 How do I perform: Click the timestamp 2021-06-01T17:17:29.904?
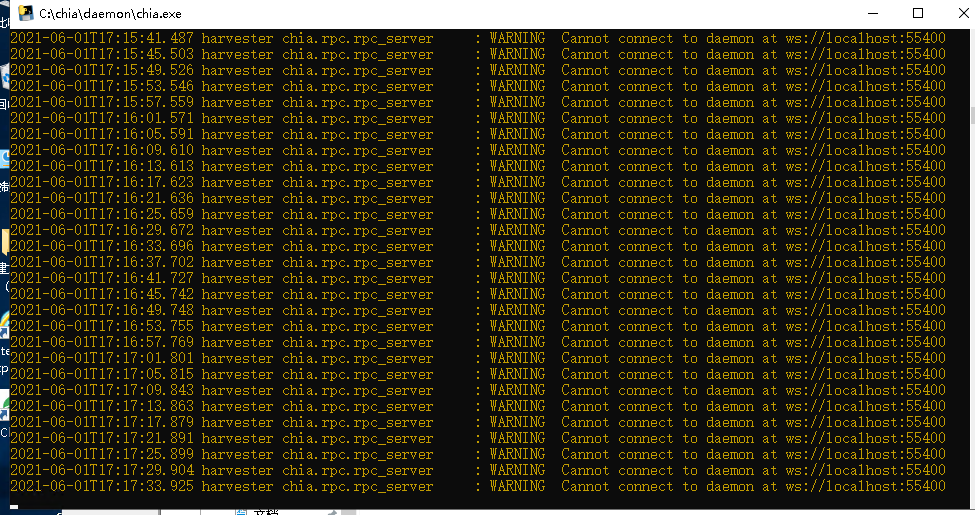pos(102,470)
